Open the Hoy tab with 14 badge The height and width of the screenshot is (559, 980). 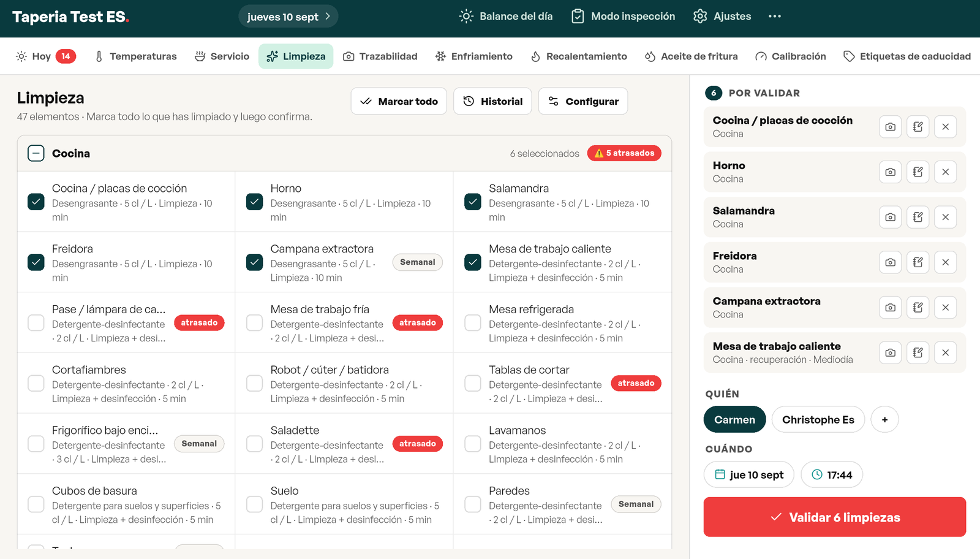(46, 56)
